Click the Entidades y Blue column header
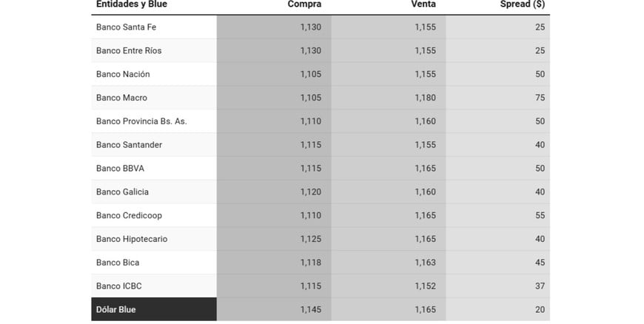This screenshot has width=644, height=324. point(132,4)
